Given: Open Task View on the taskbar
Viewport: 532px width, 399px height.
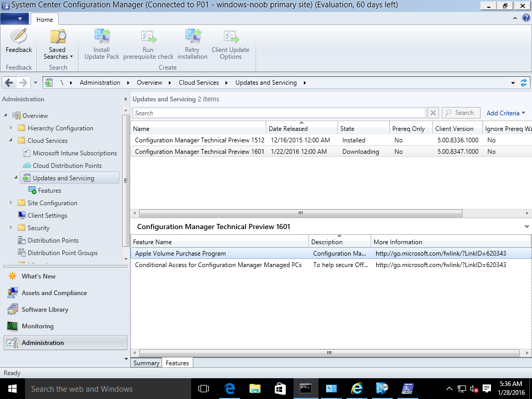Looking at the screenshot, I should tap(204, 389).
